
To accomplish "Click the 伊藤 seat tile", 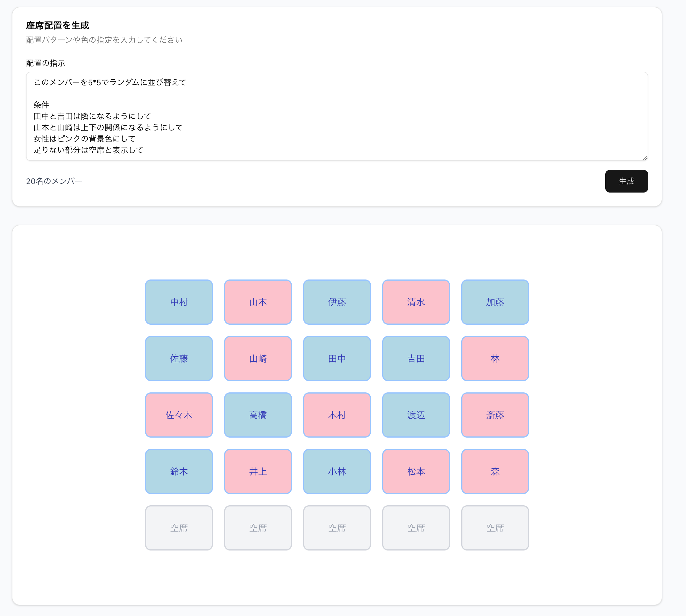I will coord(337,302).
